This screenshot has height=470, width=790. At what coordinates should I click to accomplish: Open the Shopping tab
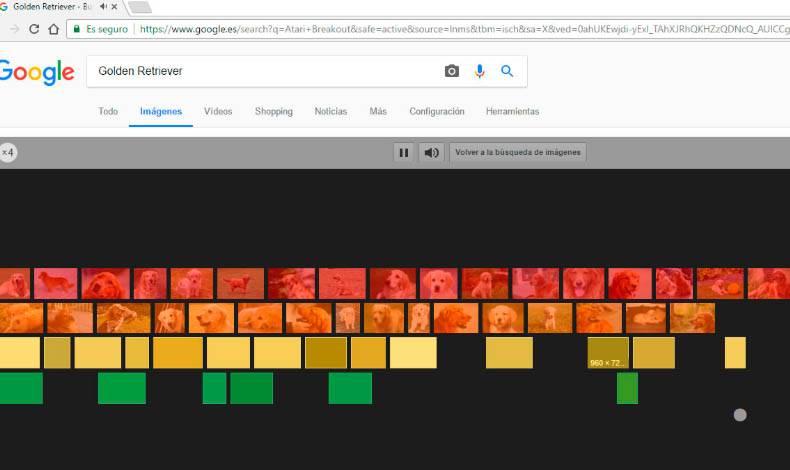point(274,111)
